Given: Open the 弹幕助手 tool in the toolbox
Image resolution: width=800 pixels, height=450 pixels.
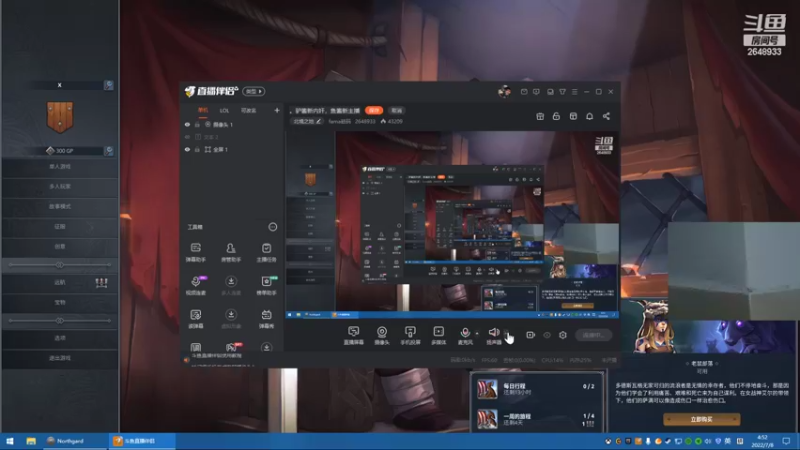Looking at the screenshot, I should tap(195, 252).
